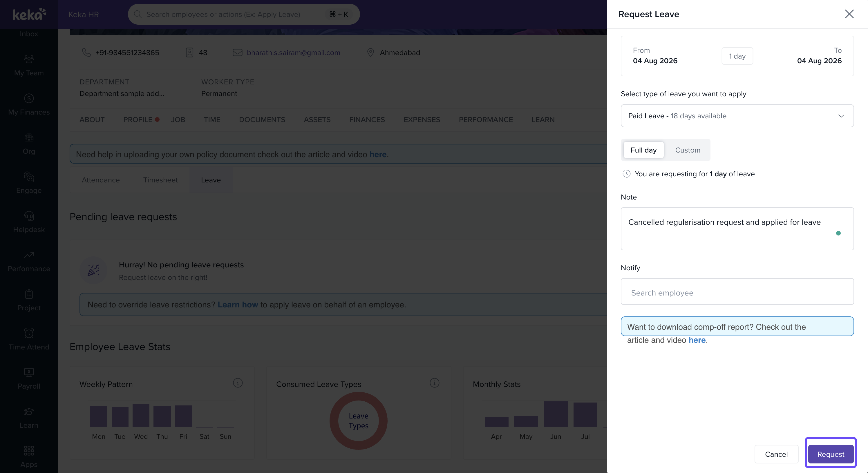Open From date picker 04 Aug 2026
Image resolution: width=868 pixels, height=473 pixels.
(655, 56)
